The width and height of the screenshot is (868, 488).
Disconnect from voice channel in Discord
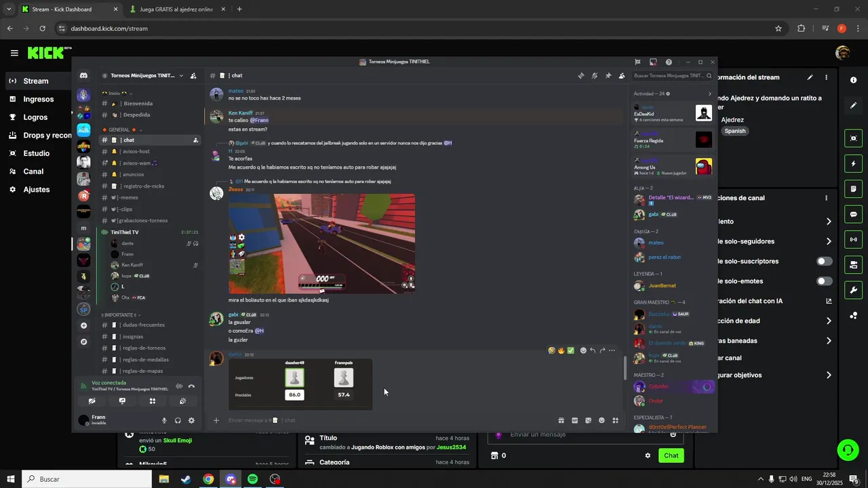click(191, 386)
